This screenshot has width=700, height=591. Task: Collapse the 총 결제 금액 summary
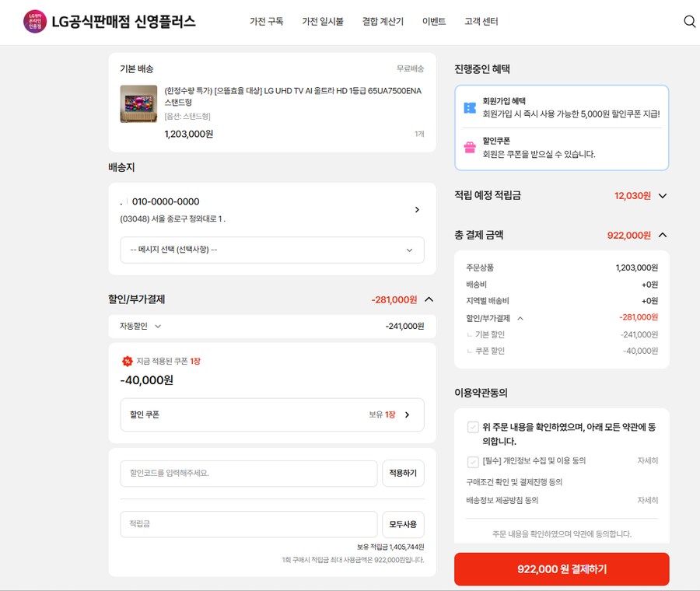coord(663,235)
